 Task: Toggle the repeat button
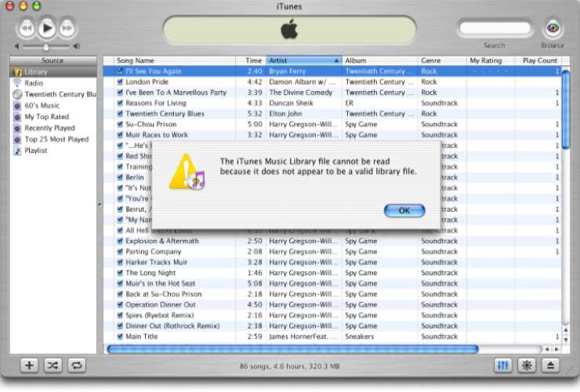77,365
